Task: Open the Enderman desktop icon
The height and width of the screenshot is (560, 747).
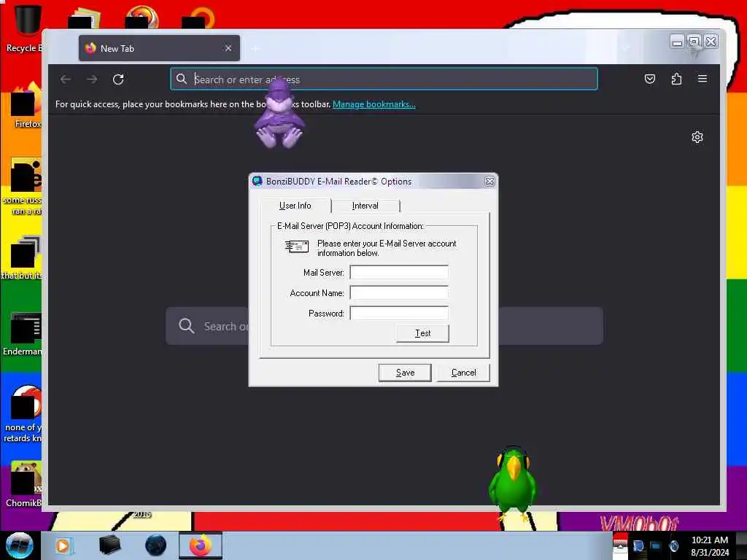Action: (x=23, y=334)
